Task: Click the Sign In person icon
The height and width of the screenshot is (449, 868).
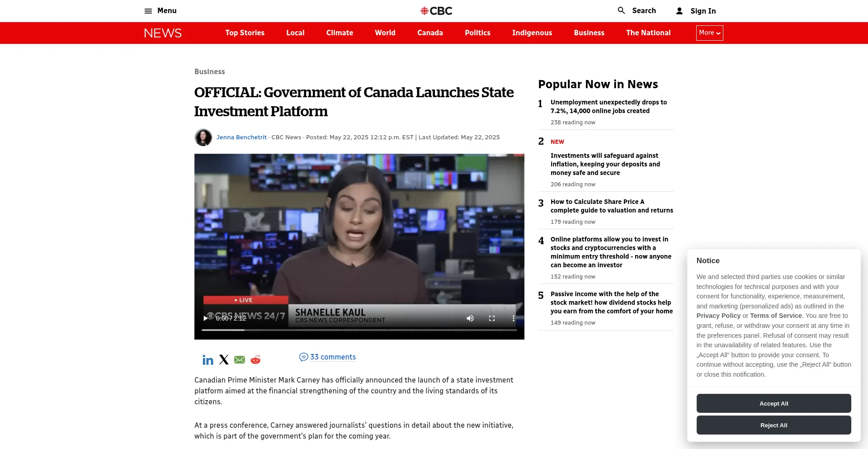Action: click(679, 11)
